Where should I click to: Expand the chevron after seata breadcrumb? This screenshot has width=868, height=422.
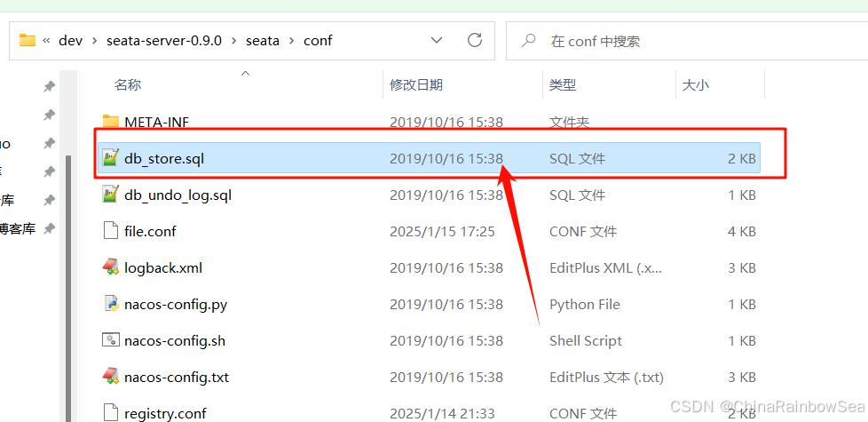pos(292,41)
